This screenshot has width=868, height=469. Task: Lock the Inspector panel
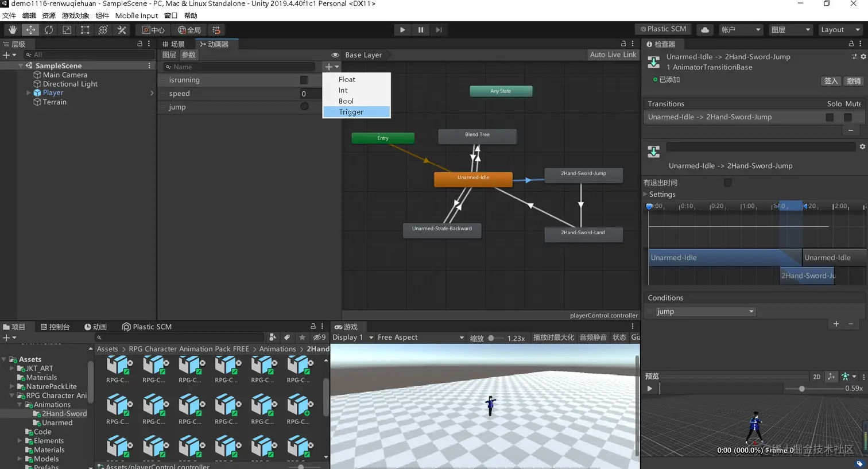(851, 44)
